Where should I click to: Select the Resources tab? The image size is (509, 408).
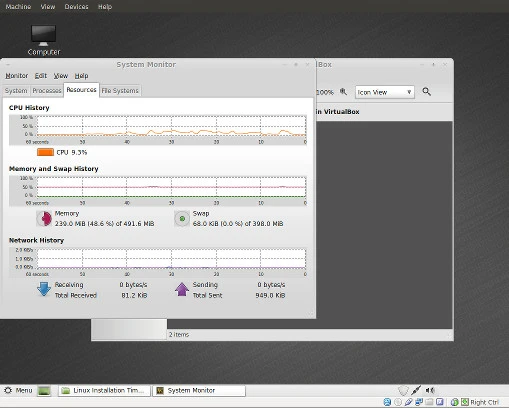[81, 90]
